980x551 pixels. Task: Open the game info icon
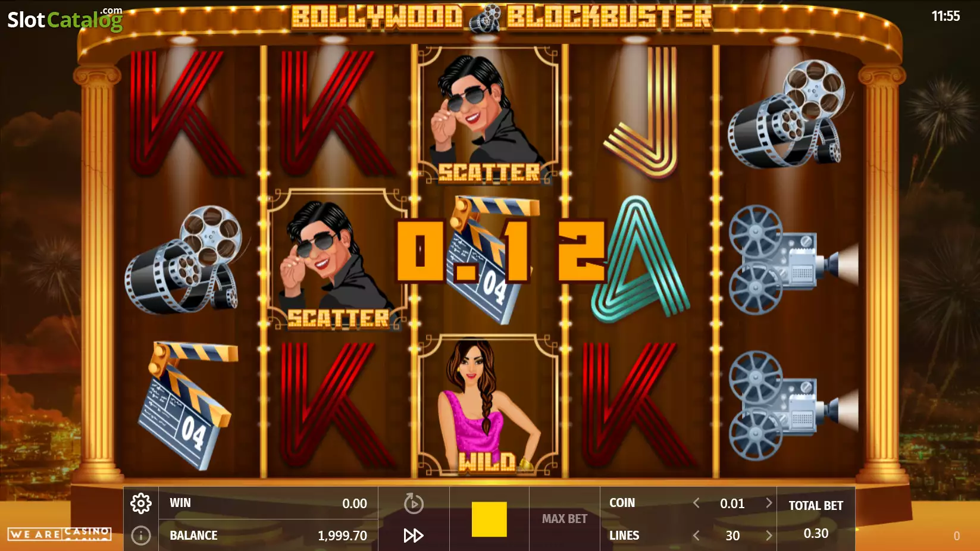click(x=141, y=536)
